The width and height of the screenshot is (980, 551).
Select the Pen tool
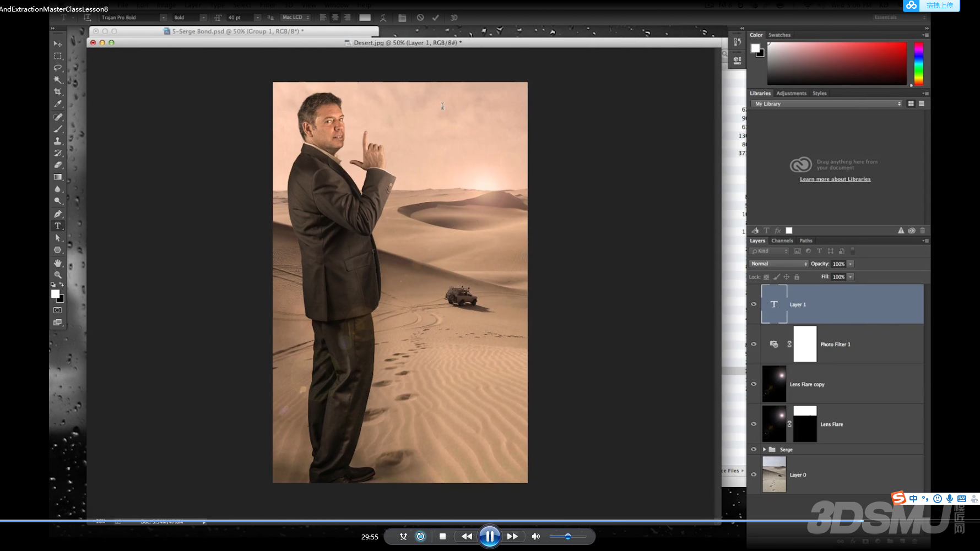pos(57,214)
